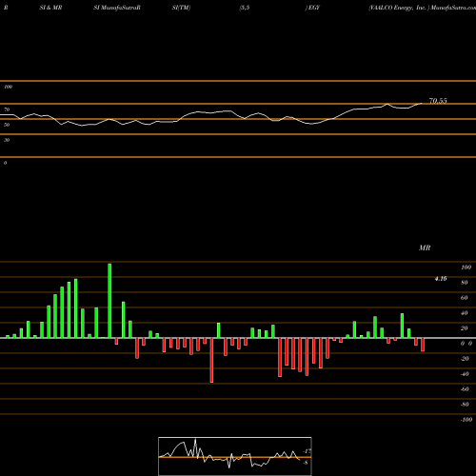Click the longest red bar in MR histogram
The height and width of the screenshot is (476, 476).
tap(211, 360)
